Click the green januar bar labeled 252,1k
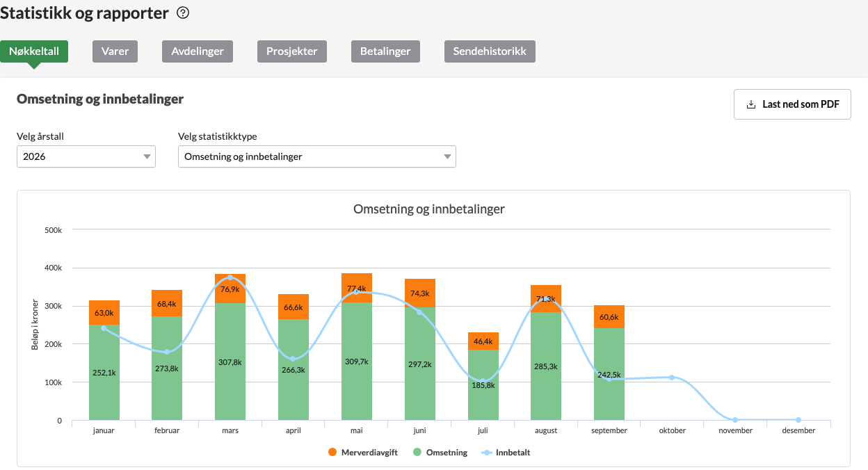 (104, 373)
